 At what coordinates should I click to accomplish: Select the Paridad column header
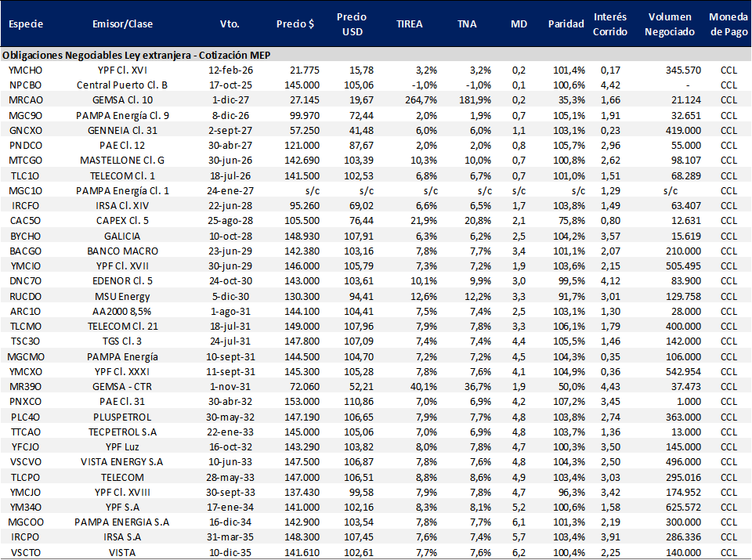pos(566,24)
